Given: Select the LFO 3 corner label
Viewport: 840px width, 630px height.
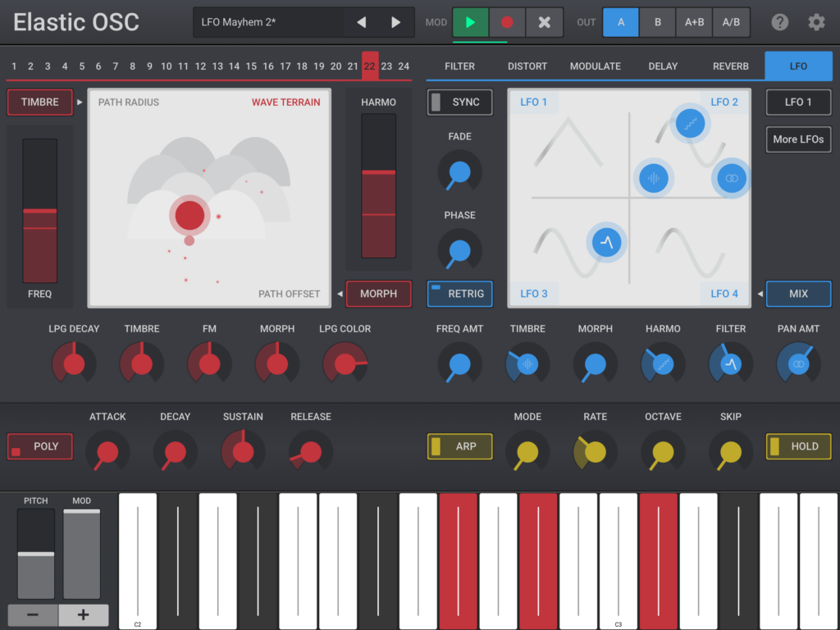Looking at the screenshot, I should point(533,294).
